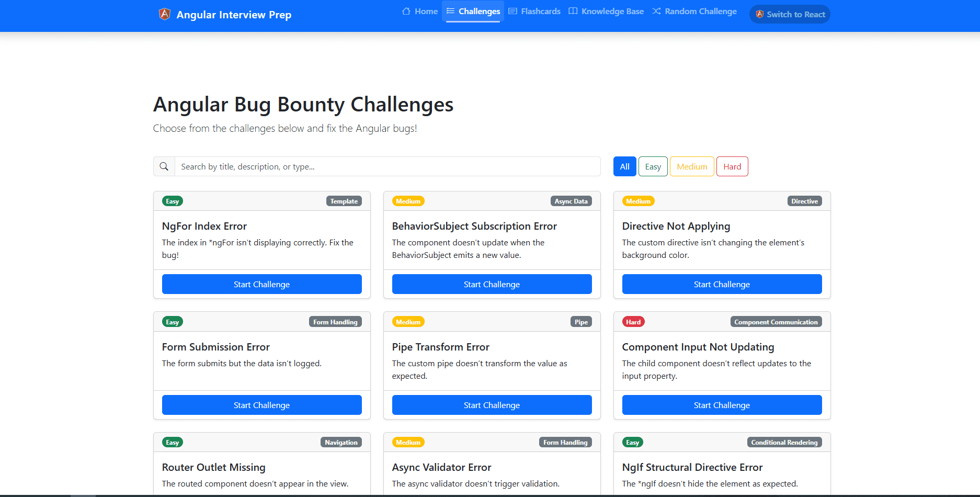
Task: Click the Directive Not Applying title
Action: point(676,226)
